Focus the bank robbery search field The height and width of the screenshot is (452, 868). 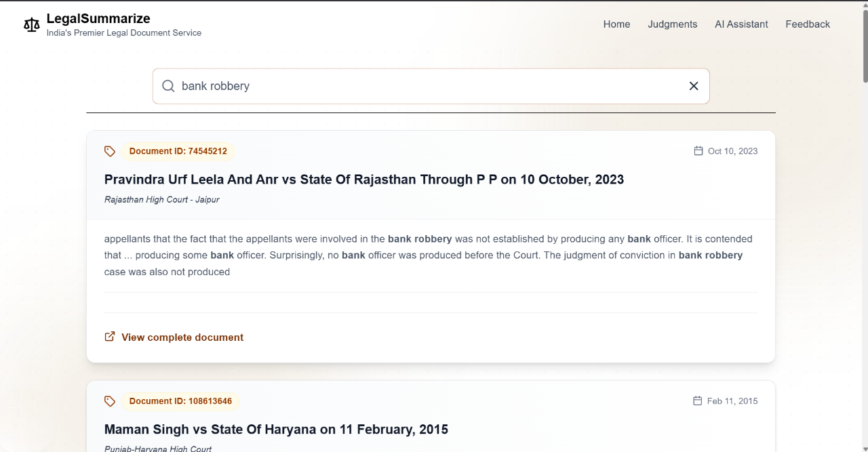pos(427,86)
